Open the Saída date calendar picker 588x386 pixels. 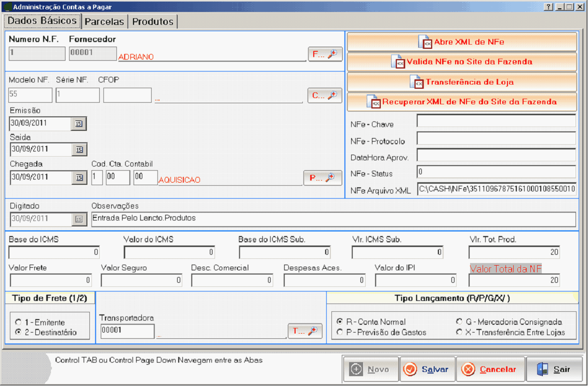click(78, 149)
